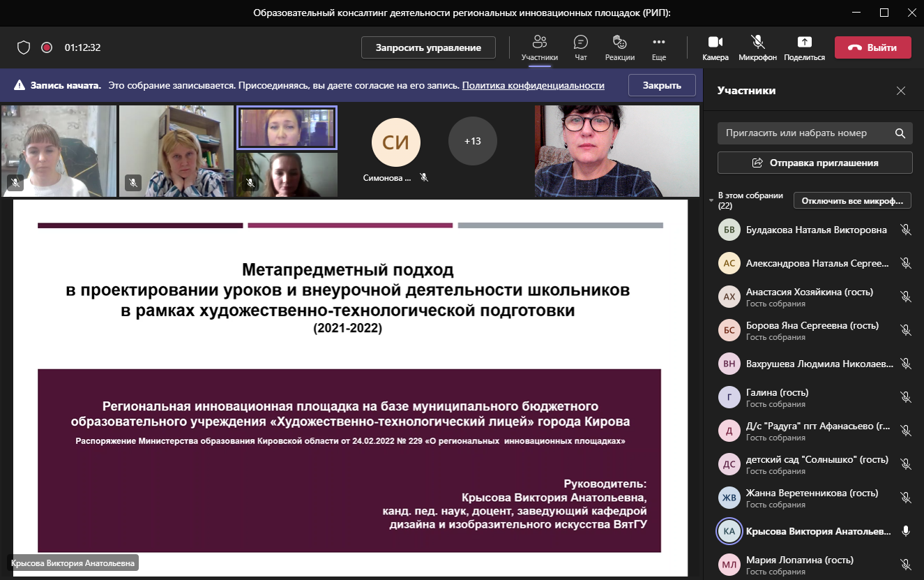The height and width of the screenshot is (580, 924).
Task: Click the АС avatar
Action: click(729, 263)
